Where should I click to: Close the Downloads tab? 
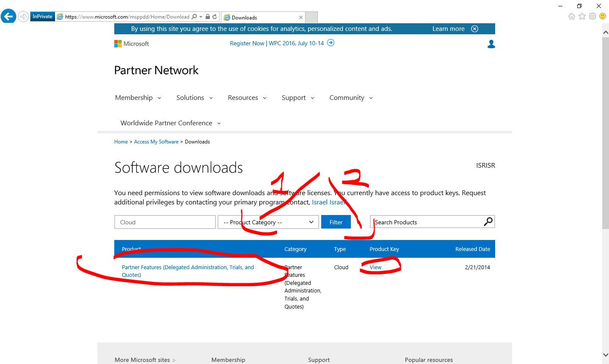coord(301,17)
